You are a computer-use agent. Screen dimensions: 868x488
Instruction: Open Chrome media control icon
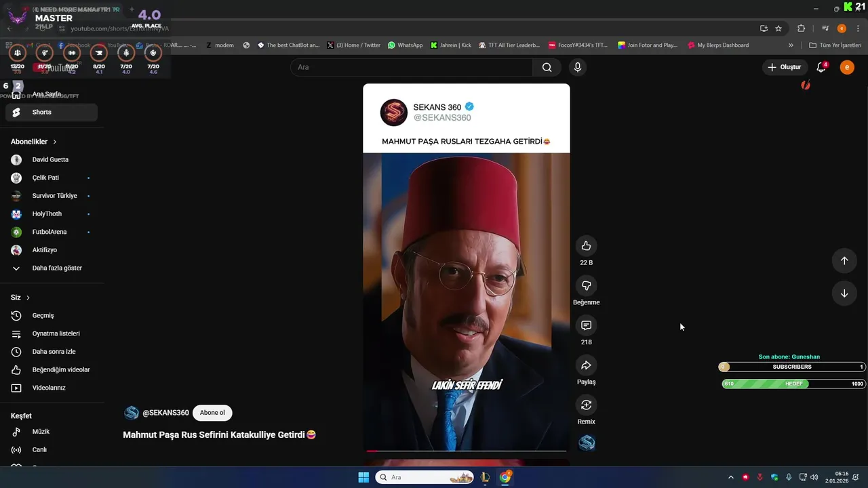[x=825, y=28]
